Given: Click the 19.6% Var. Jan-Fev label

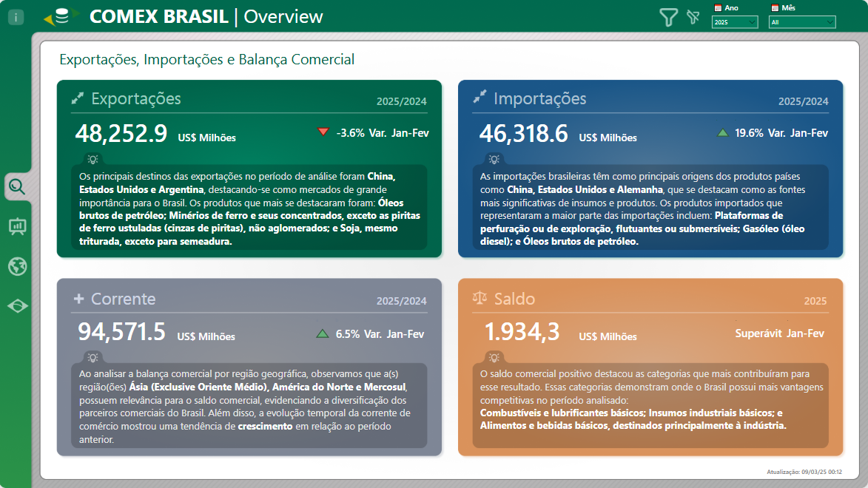Looking at the screenshot, I should [x=781, y=133].
